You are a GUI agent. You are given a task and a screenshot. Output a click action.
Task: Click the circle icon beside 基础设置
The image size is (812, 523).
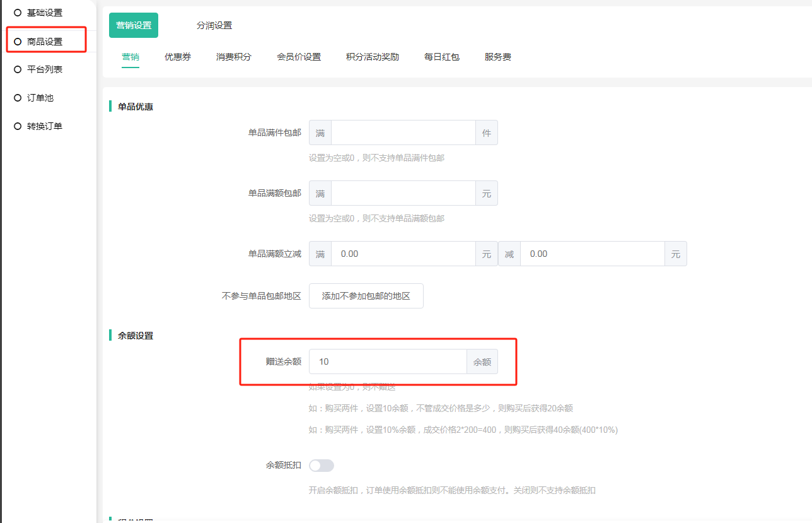pyautogui.click(x=18, y=13)
